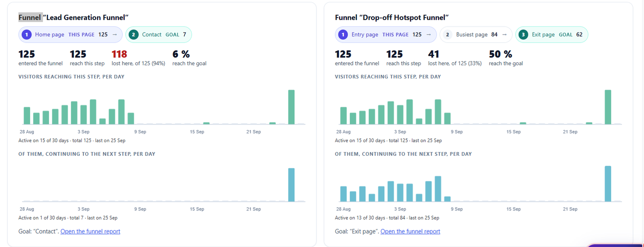644x247 pixels.
Task: Click tallest blue bar in Drop-off Hotspot continuing chart
Action: pos(608,184)
